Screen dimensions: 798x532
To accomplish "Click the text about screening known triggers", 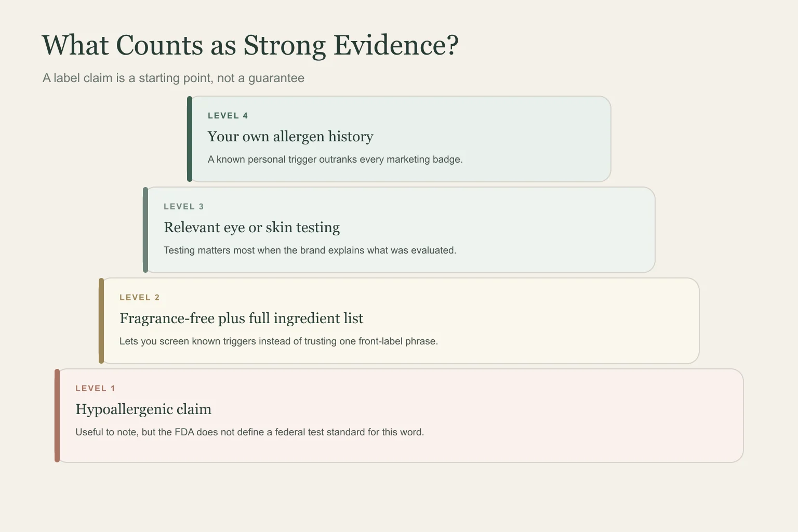I will click(279, 341).
